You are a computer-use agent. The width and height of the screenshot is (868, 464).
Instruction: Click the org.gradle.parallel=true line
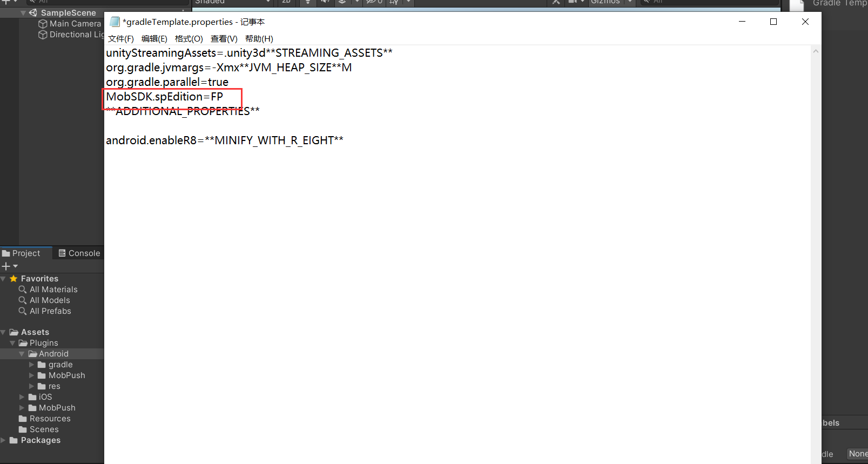(x=167, y=82)
